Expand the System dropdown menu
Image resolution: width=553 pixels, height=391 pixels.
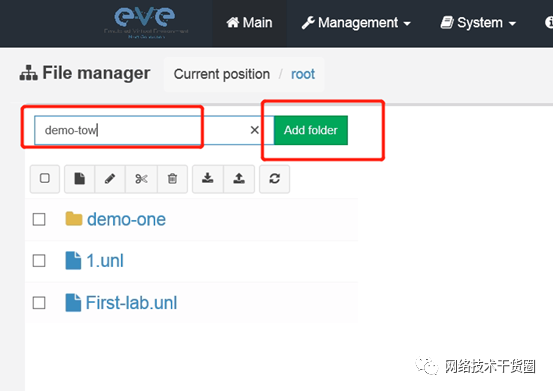478,23
